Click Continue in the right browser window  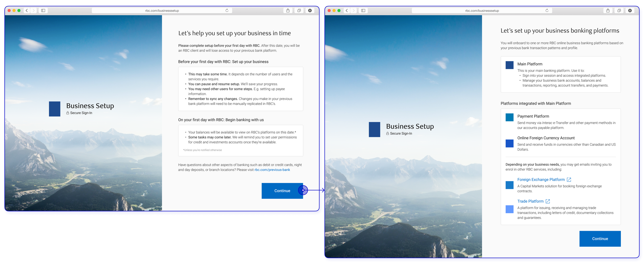(x=600, y=239)
